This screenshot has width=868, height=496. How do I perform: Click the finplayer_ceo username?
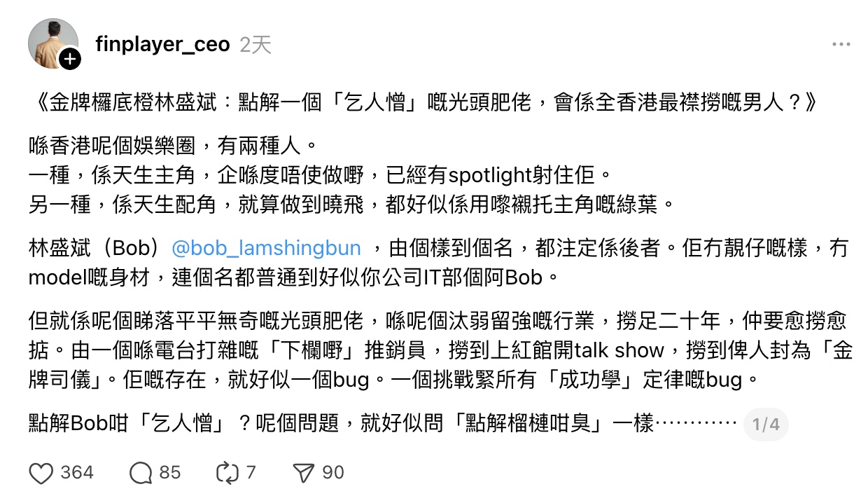click(163, 43)
